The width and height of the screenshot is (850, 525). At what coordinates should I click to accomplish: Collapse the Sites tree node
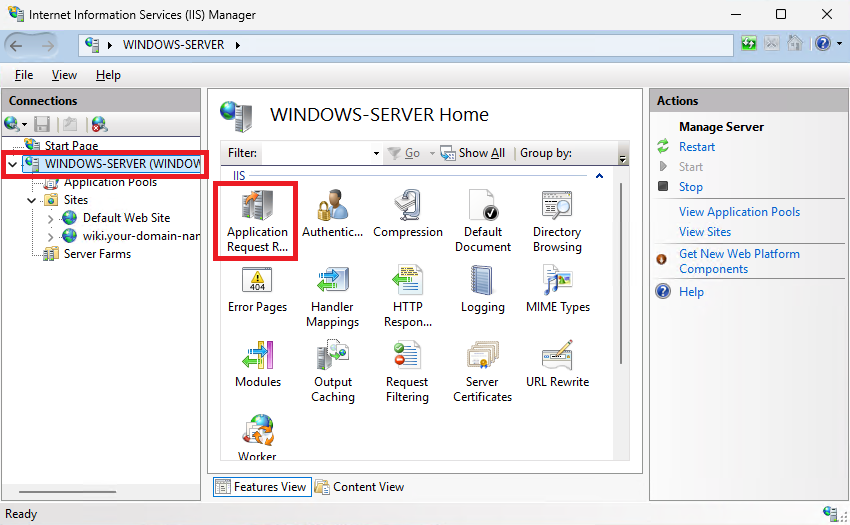coord(31,200)
